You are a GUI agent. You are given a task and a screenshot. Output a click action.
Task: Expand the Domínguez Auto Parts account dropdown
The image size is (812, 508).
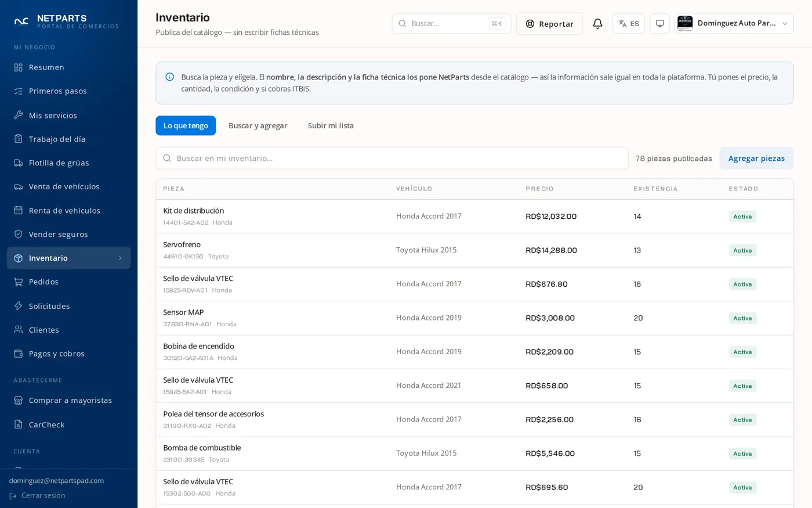pyautogui.click(x=785, y=24)
